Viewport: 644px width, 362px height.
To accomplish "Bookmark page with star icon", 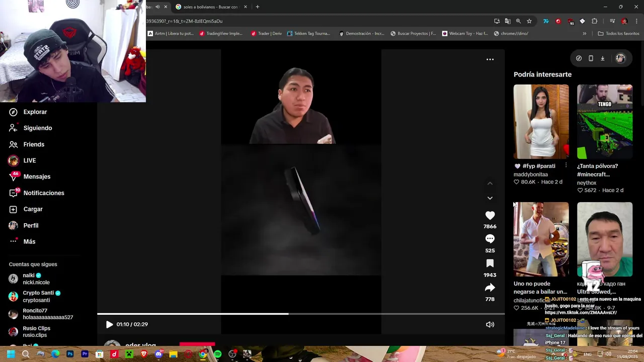I will 529,21.
